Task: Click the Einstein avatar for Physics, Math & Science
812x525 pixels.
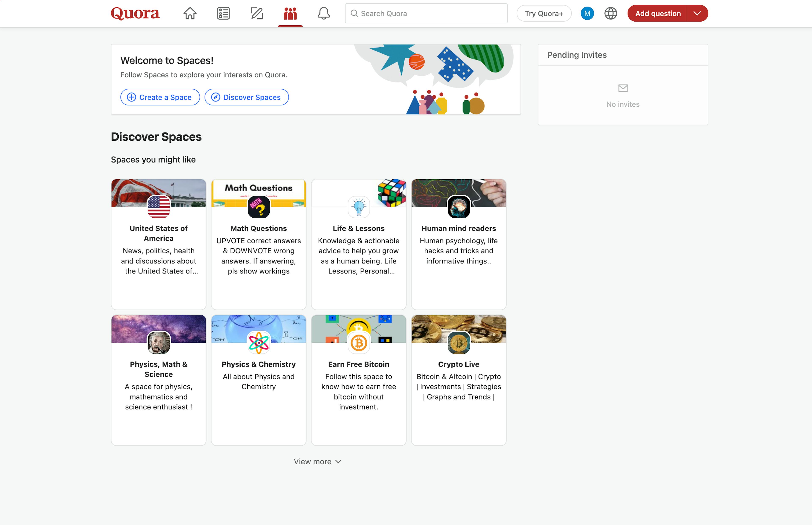Action: coord(159,343)
